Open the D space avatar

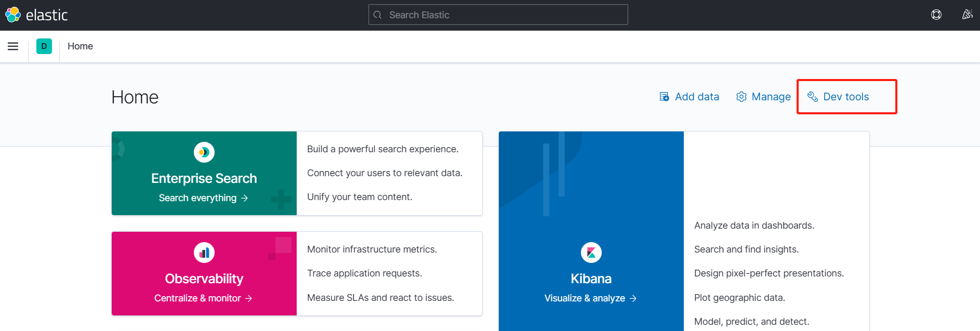(x=44, y=46)
